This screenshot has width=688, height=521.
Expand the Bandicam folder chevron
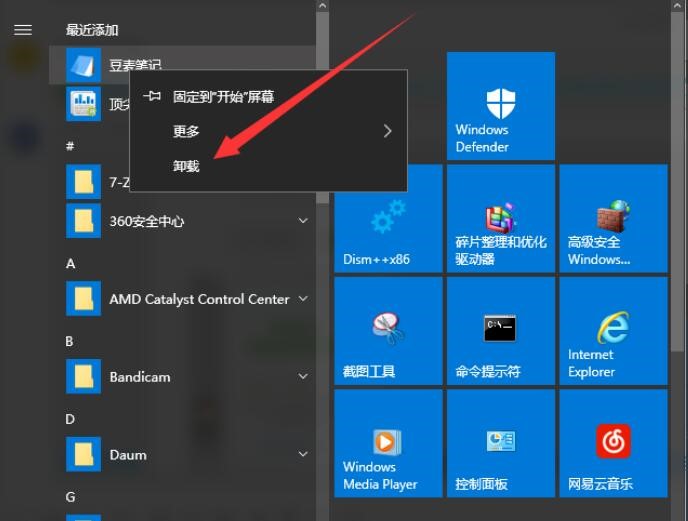point(303,376)
